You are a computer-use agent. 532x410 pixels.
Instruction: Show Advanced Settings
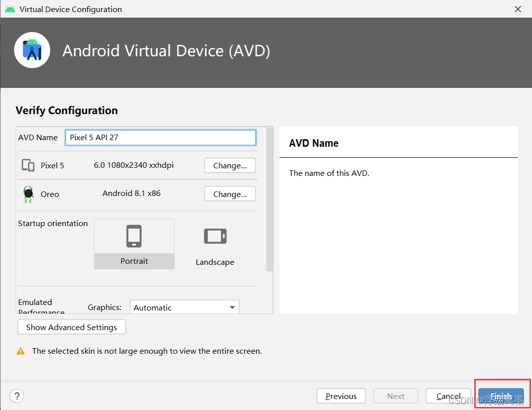point(72,327)
